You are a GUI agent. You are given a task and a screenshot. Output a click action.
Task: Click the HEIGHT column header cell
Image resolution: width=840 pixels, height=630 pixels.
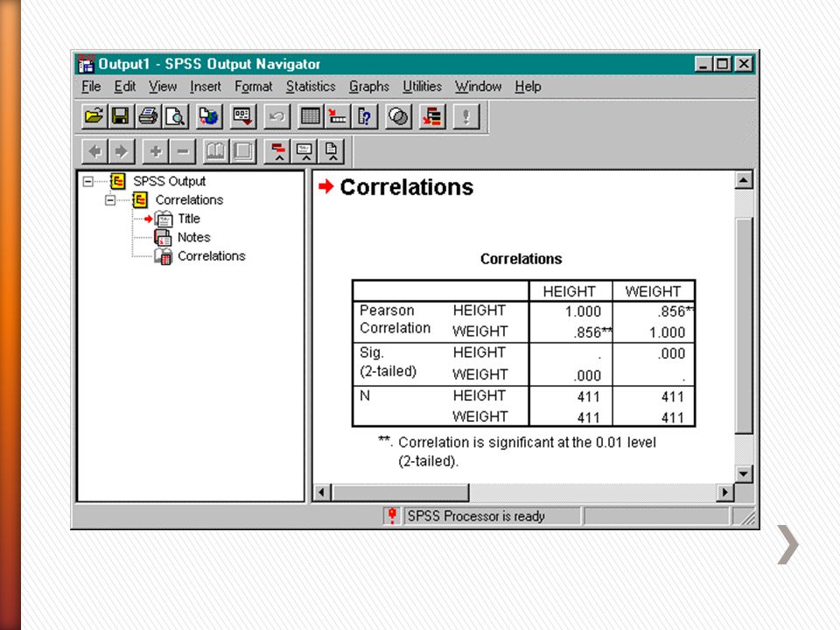pyautogui.click(x=570, y=290)
